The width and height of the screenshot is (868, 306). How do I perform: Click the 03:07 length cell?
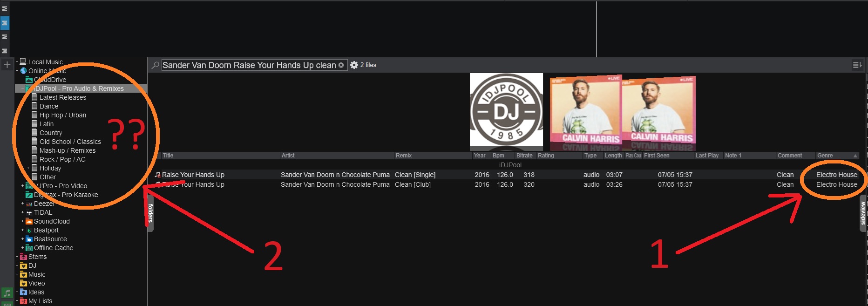click(x=614, y=175)
